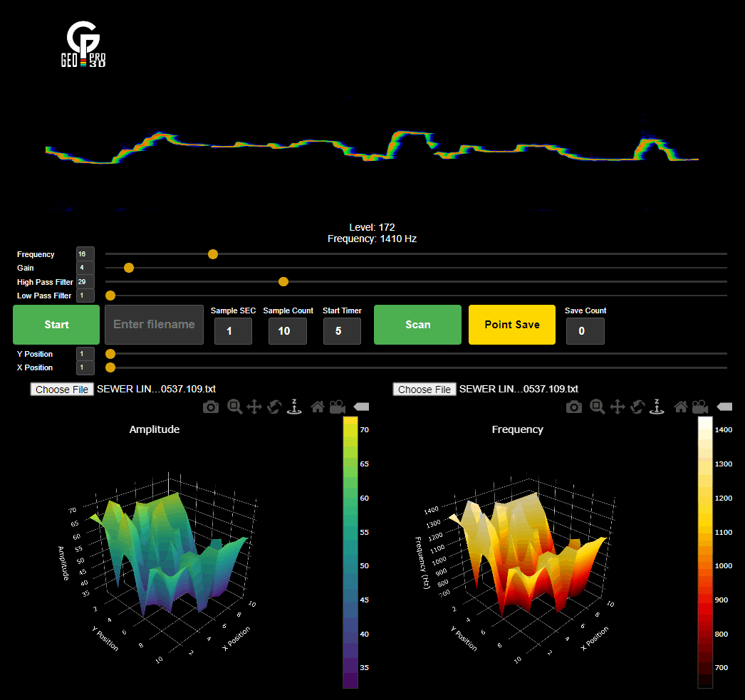Click the yellow Point Save button
The height and width of the screenshot is (700, 745).
click(x=511, y=324)
